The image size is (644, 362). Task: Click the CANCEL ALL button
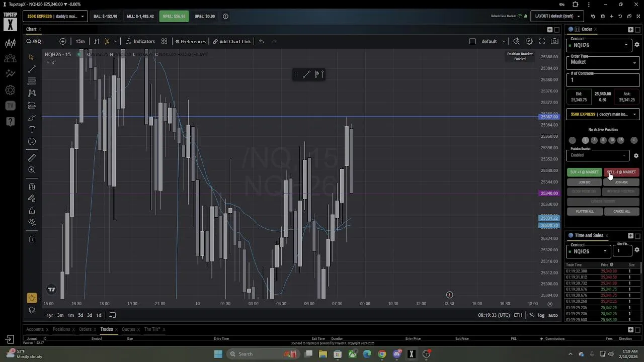(x=621, y=211)
